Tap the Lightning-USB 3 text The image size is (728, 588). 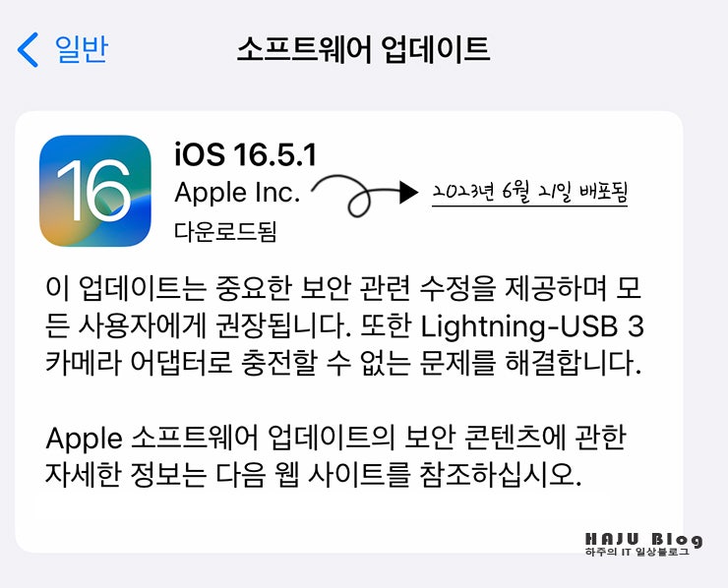click(532, 326)
